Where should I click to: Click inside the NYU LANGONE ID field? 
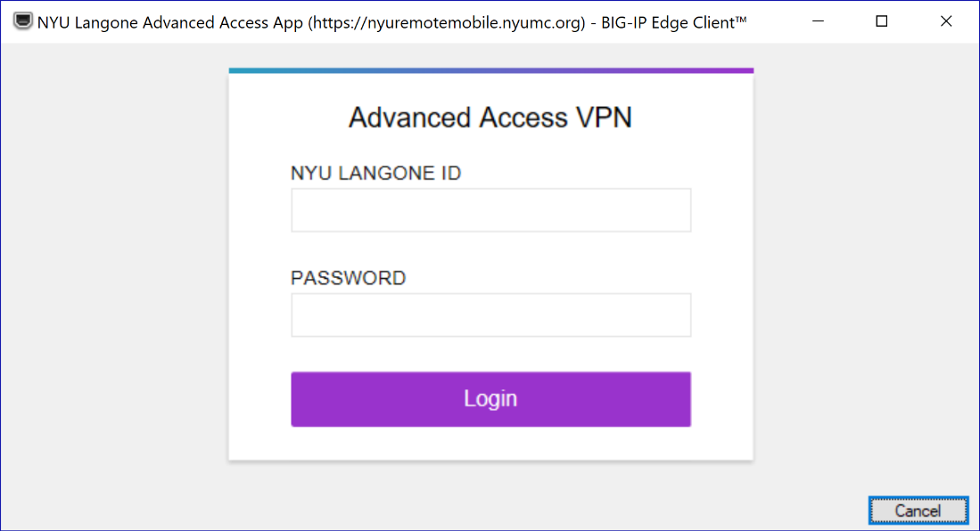pyautogui.click(x=490, y=209)
